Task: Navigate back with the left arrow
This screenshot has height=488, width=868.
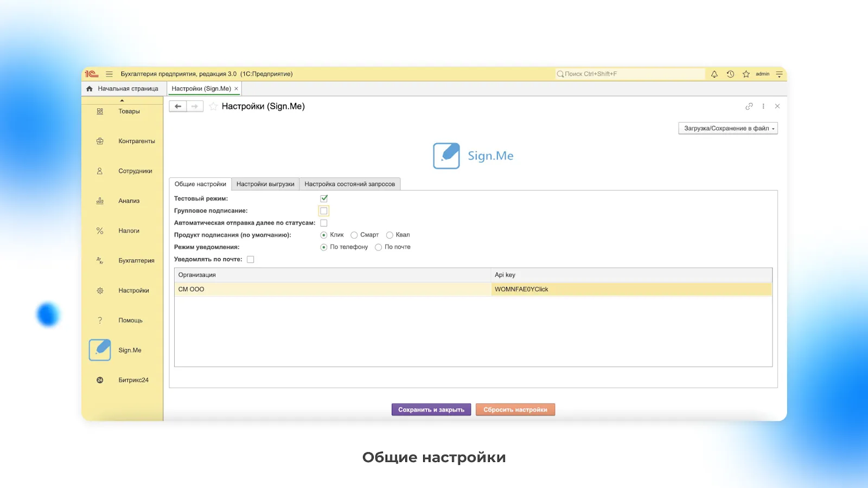Action: 178,106
